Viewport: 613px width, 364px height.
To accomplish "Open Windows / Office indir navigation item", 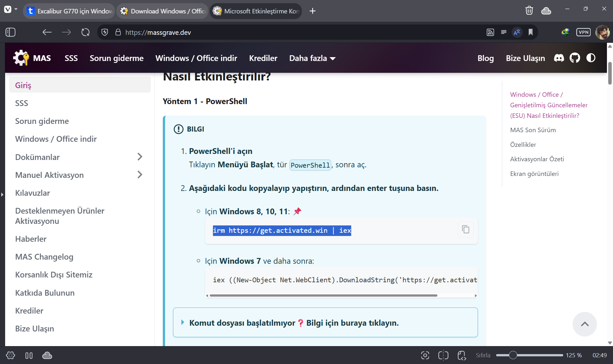I will click(196, 58).
